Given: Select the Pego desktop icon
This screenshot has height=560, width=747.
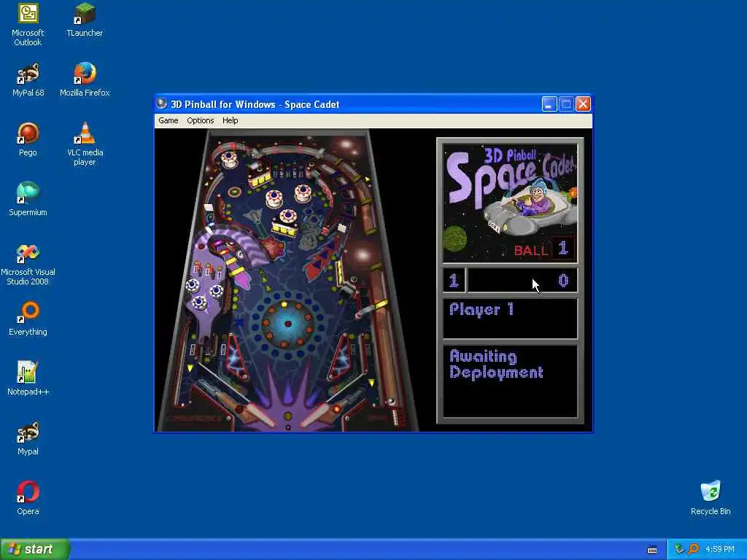Looking at the screenshot, I should click(28, 140).
